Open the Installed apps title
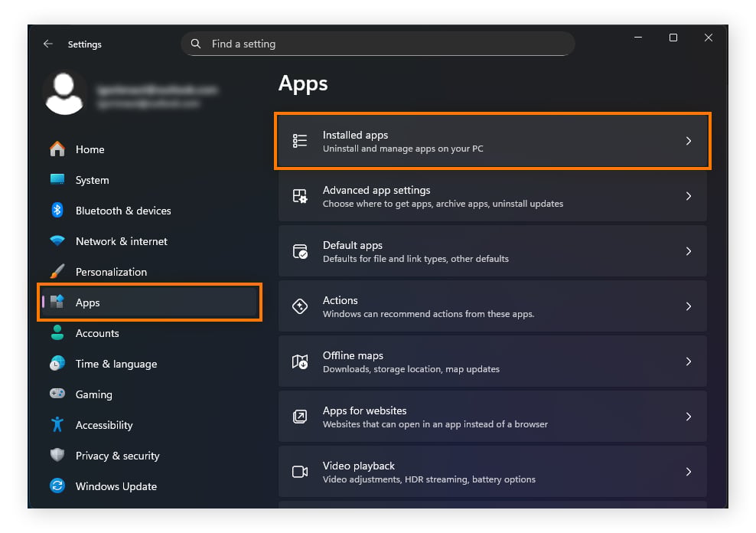 (x=355, y=136)
